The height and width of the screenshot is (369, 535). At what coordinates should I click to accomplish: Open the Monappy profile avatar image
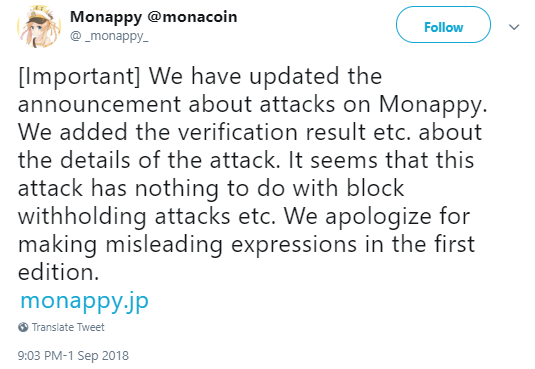point(39,26)
